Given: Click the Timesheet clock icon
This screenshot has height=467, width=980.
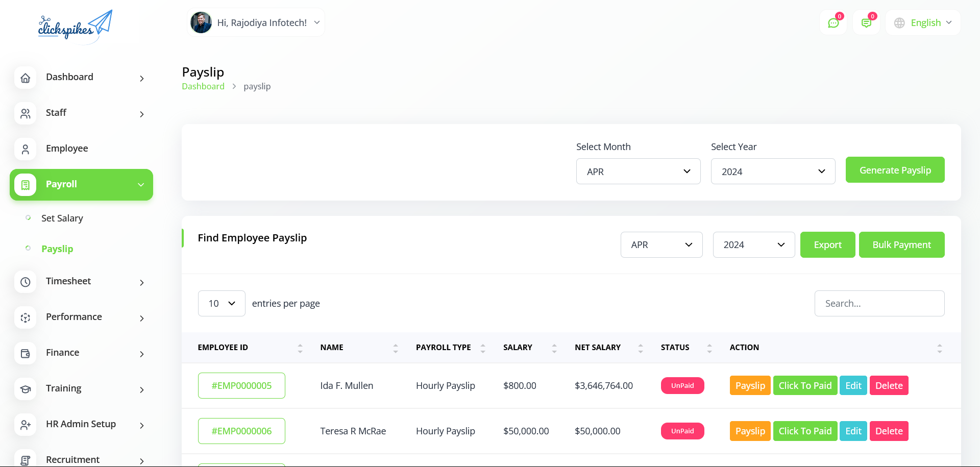Looking at the screenshot, I should click(x=26, y=282).
